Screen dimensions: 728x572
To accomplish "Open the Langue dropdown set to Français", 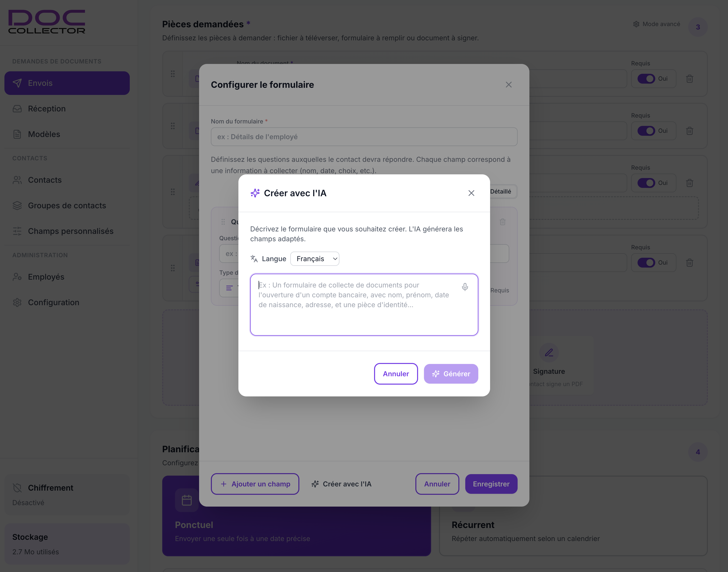I will tap(315, 259).
